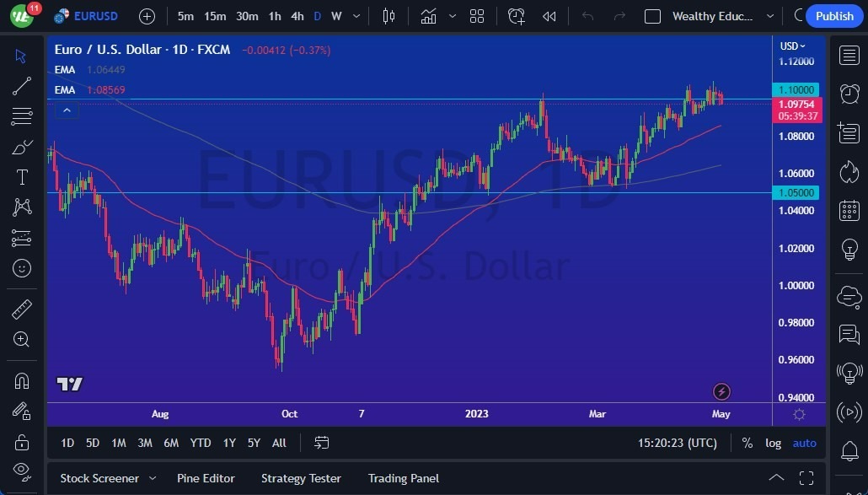Viewport: 868px width, 495px height.
Task: Select the Measure ruler tool
Action: [21, 309]
